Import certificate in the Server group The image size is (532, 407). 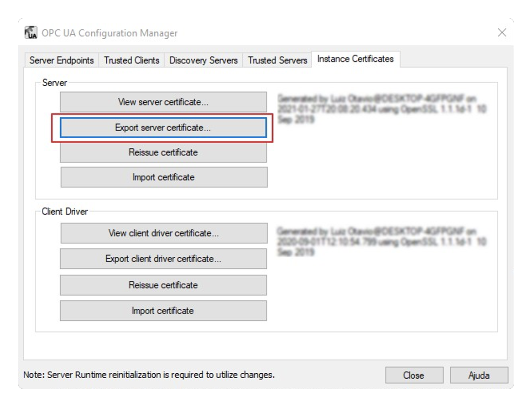click(x=164, y=177)
